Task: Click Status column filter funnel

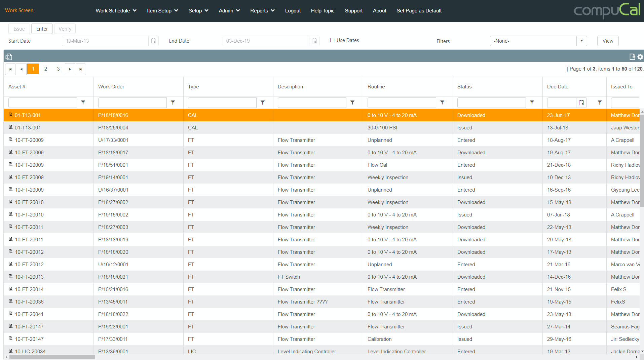Action: pyautogui.click(x=532, y=103)
